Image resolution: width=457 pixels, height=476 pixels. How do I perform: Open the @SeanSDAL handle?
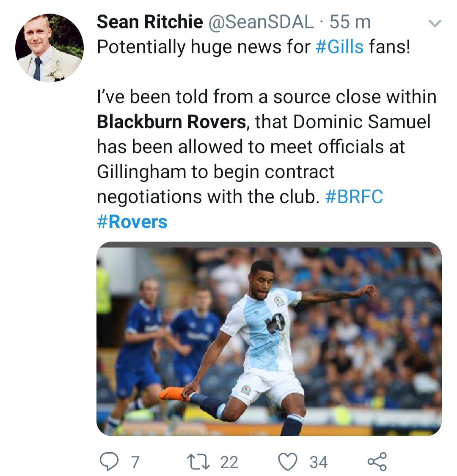tap(261, 22)
